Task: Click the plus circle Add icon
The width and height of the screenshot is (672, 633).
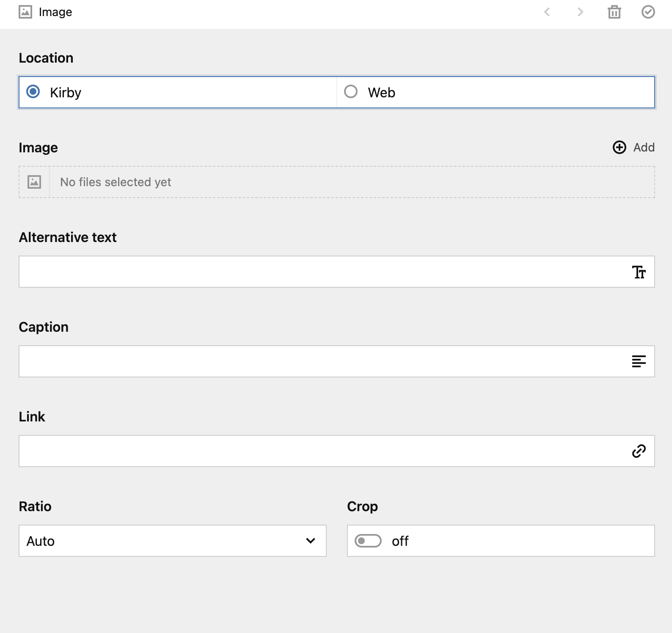Action: [x=620, y=147]
